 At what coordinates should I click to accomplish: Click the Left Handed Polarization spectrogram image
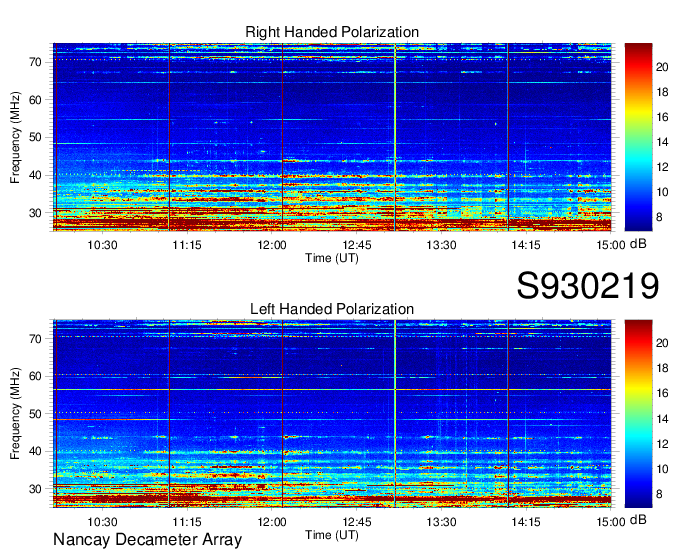click(x=332, y=414)
